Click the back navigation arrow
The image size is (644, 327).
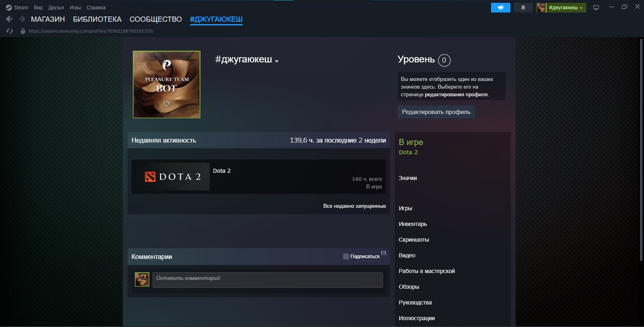coord(9,19)
